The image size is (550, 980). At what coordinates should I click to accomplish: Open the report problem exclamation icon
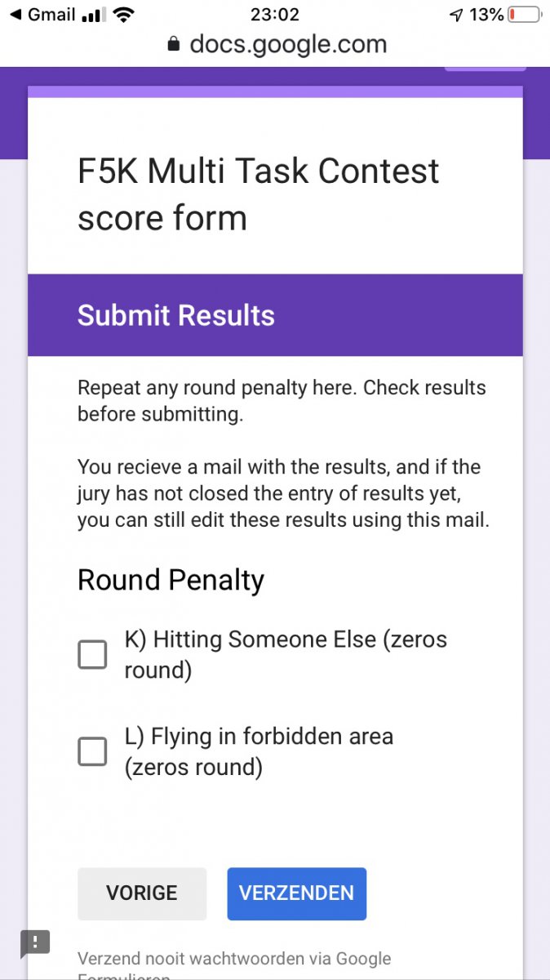coord(35,942)
